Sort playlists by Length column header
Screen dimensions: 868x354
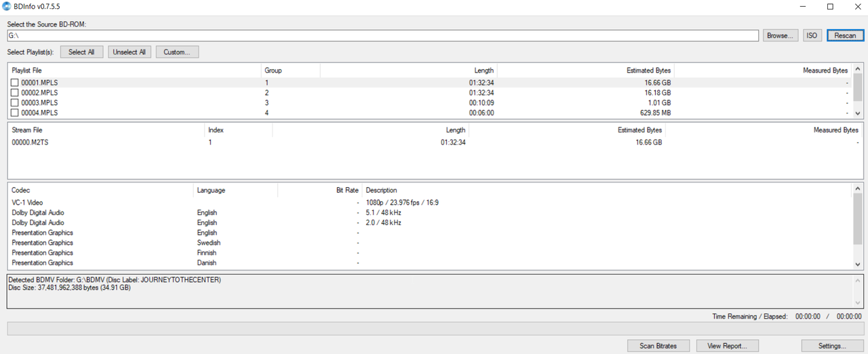coord(409,71)
